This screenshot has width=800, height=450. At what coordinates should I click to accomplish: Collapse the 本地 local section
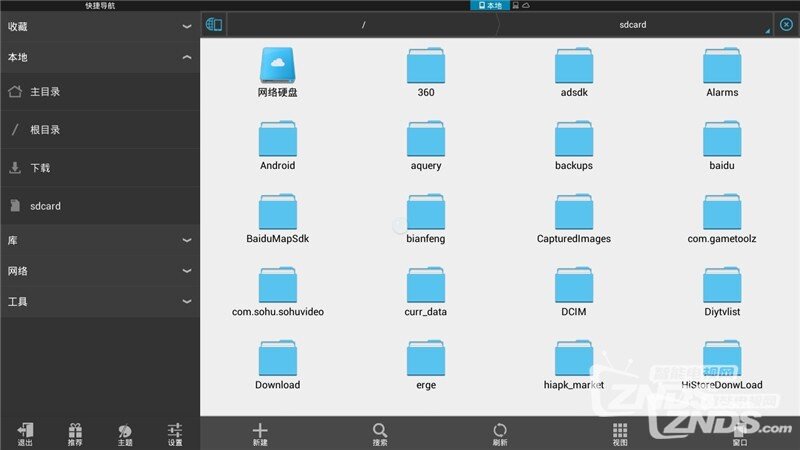tap(100, 57)
